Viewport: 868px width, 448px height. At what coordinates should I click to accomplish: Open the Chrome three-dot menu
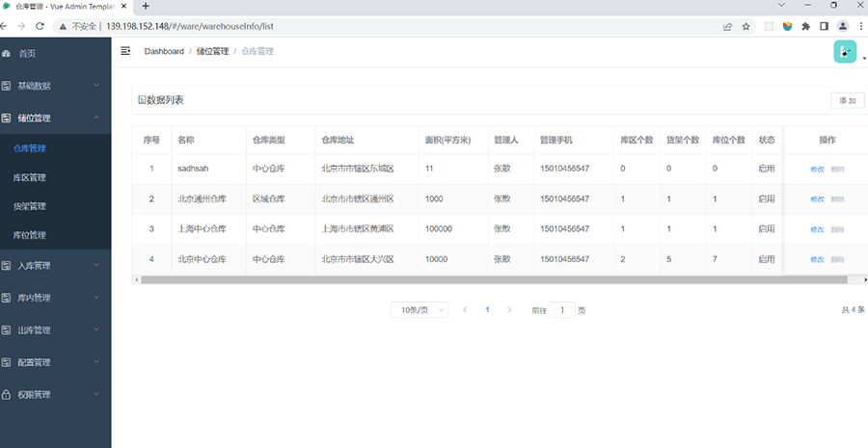(x=861, y=26)
